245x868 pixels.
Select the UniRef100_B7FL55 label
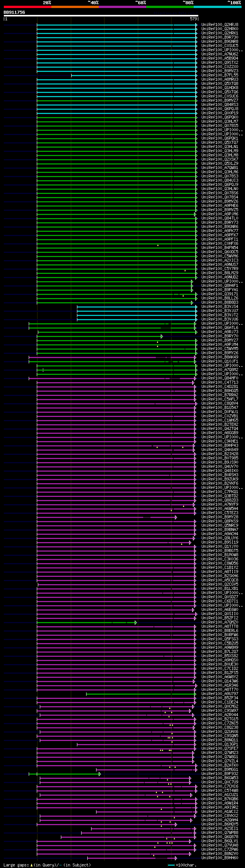coord(220,75)
